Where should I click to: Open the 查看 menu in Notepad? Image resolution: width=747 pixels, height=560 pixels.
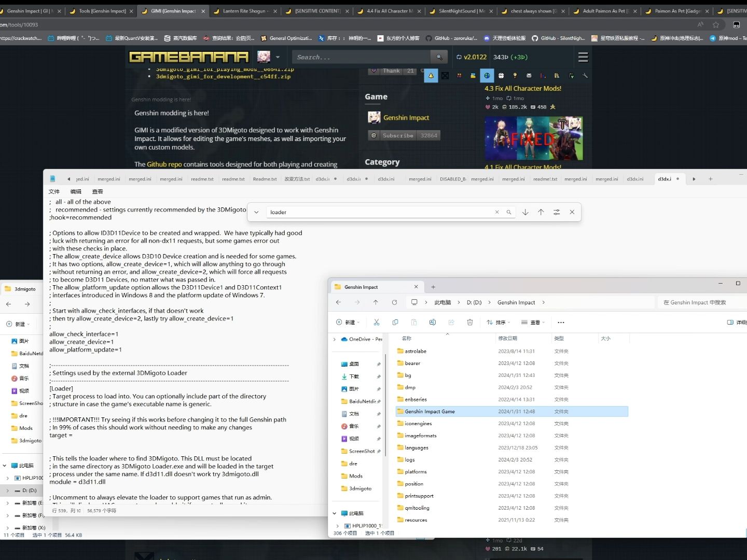click(x=98, y=191)
